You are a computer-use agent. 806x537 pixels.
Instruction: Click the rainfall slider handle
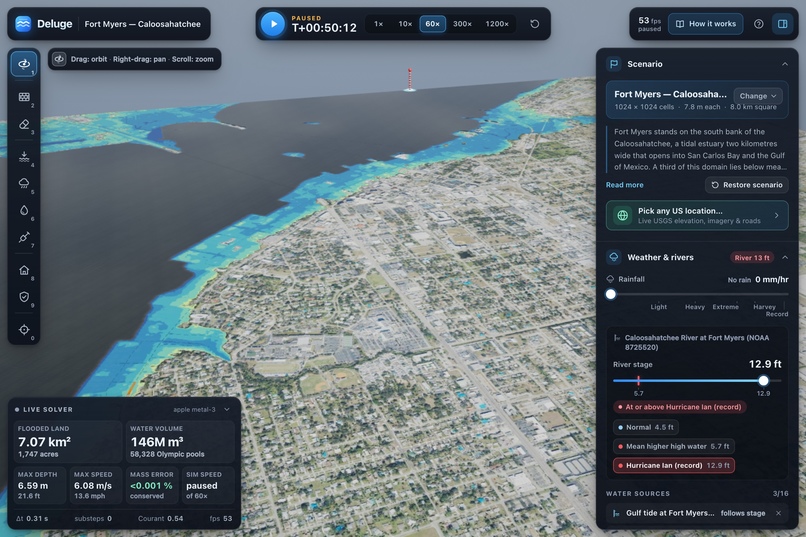pyautogui.click(x=611, y=294)
